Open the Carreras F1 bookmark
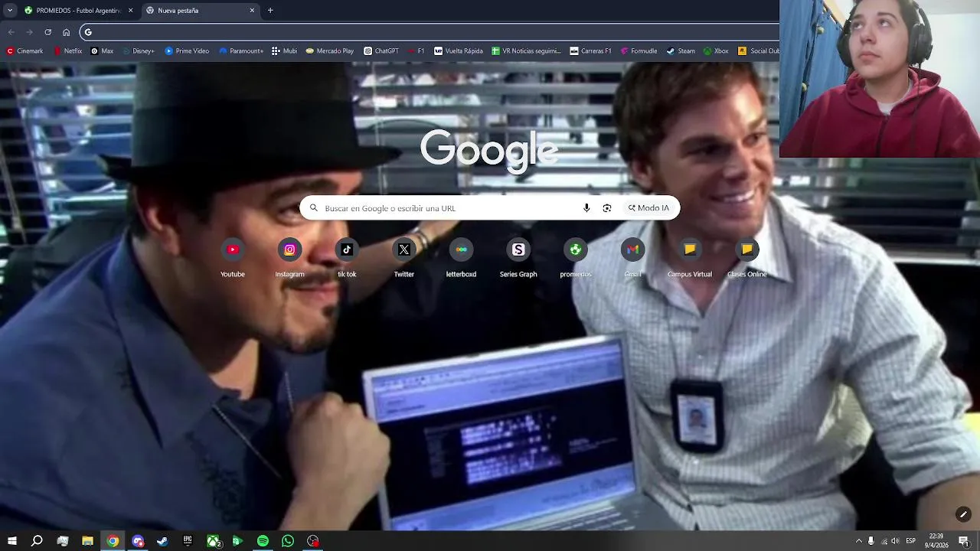The width and height of the screenshot is (980, 551). click(x=590, y=51)
